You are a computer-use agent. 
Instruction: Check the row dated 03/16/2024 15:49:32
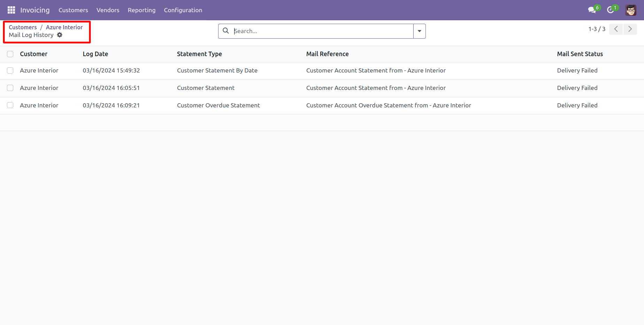coord(10,70)
